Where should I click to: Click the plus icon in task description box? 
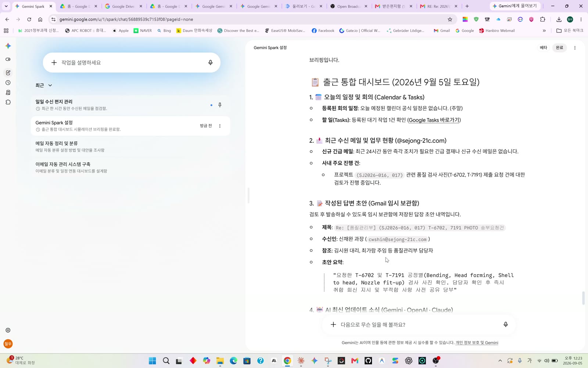tap(54, 63)
